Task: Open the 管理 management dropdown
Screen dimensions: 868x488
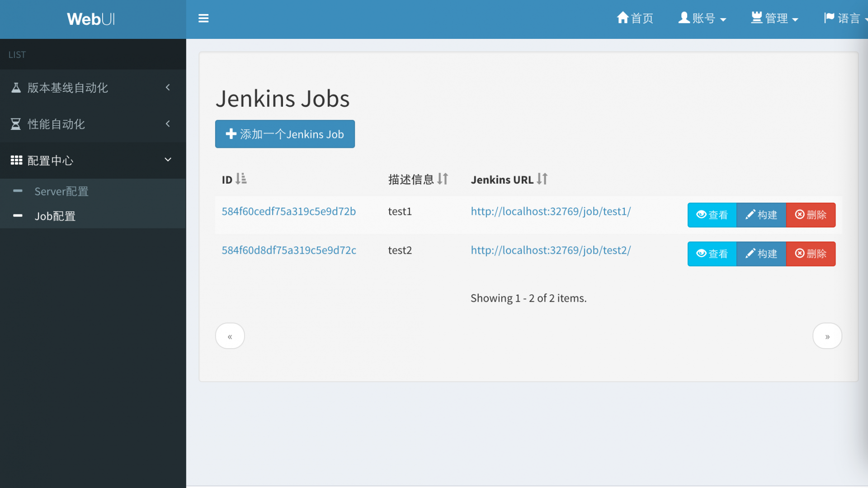Action: (x=774, y=19)
